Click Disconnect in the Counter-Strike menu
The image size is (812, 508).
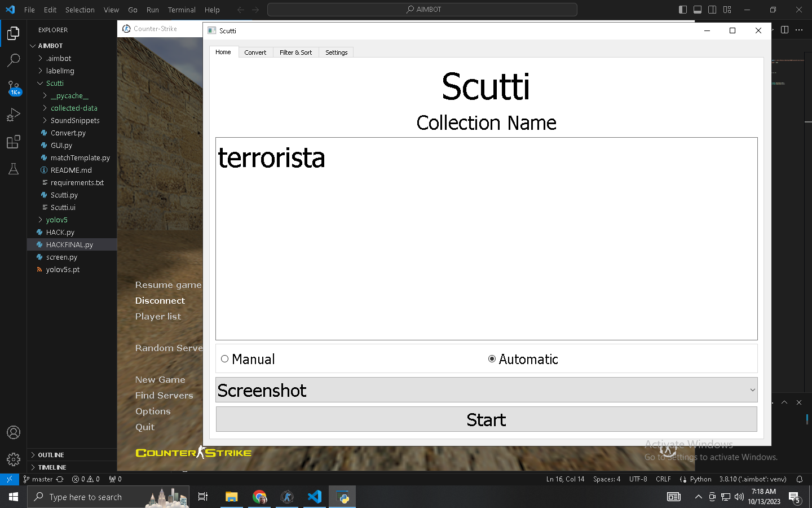[160, 300]
